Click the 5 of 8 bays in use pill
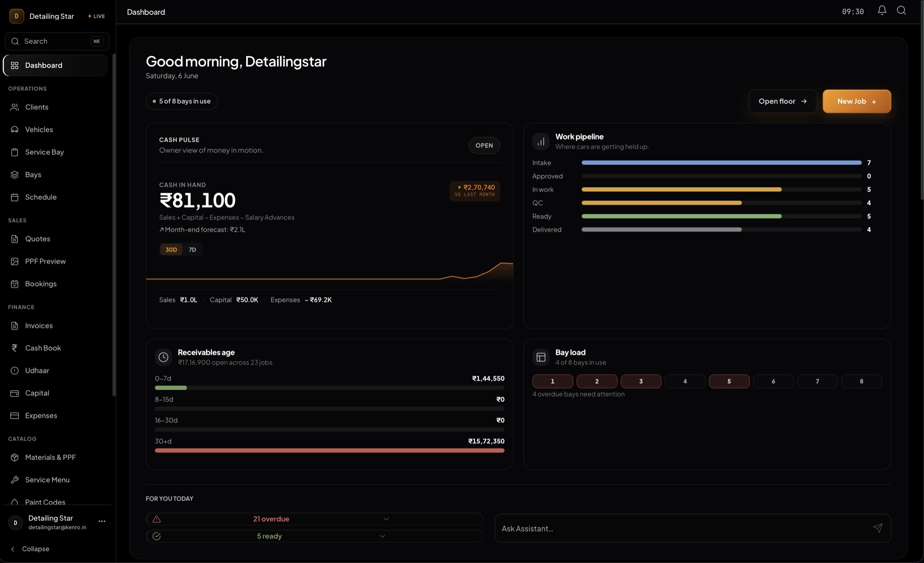924x563 pixels. pyautogui.click(x=181, y=101)
